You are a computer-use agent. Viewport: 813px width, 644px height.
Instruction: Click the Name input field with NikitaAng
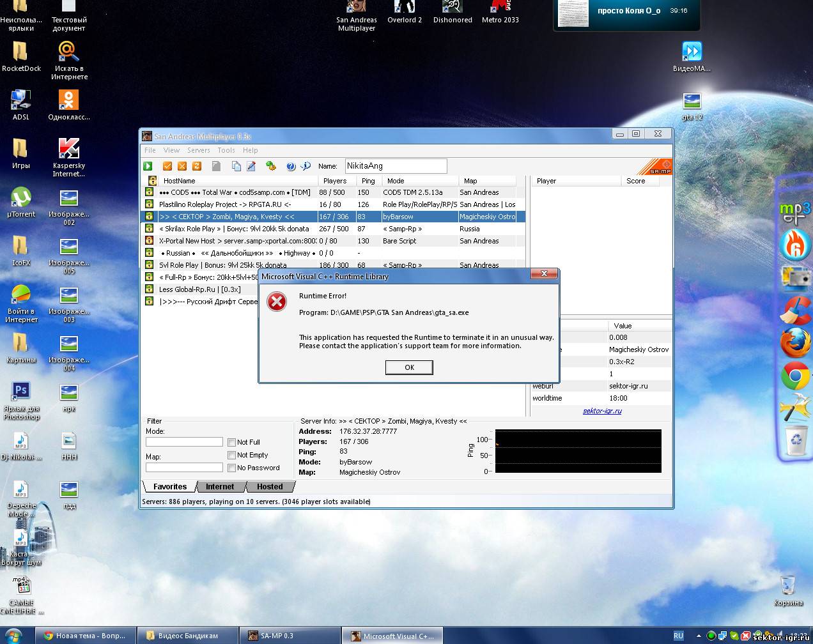pos(396,166)
